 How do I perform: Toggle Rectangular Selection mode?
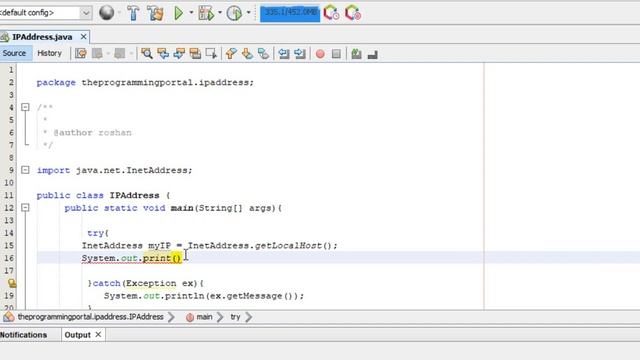click(211, 53)
